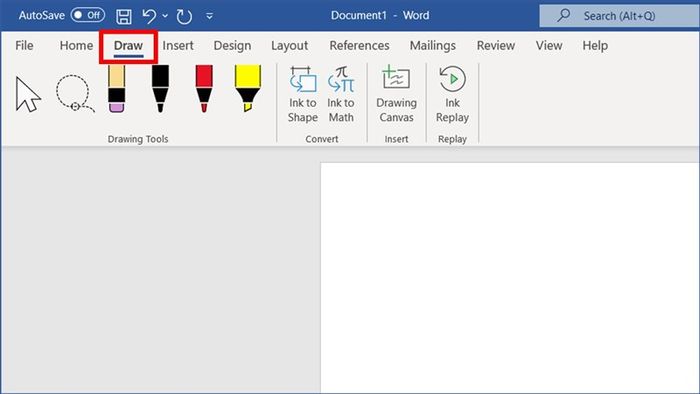
Task: Open the File menu
Action: (24, 46)
